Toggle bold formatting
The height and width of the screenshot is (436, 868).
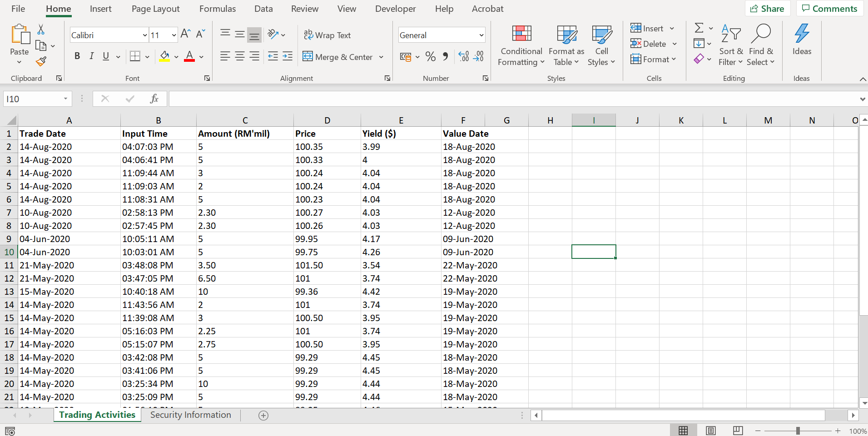point(77,56)
